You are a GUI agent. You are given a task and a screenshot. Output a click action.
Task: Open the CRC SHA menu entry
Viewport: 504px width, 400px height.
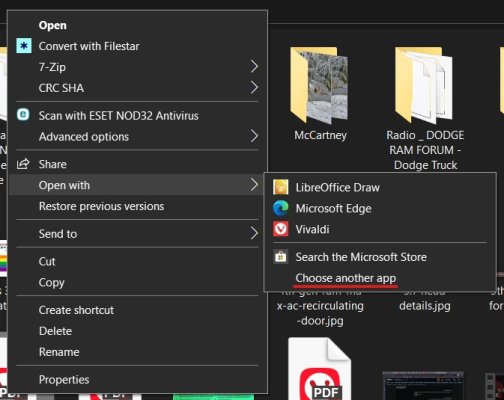137,88
